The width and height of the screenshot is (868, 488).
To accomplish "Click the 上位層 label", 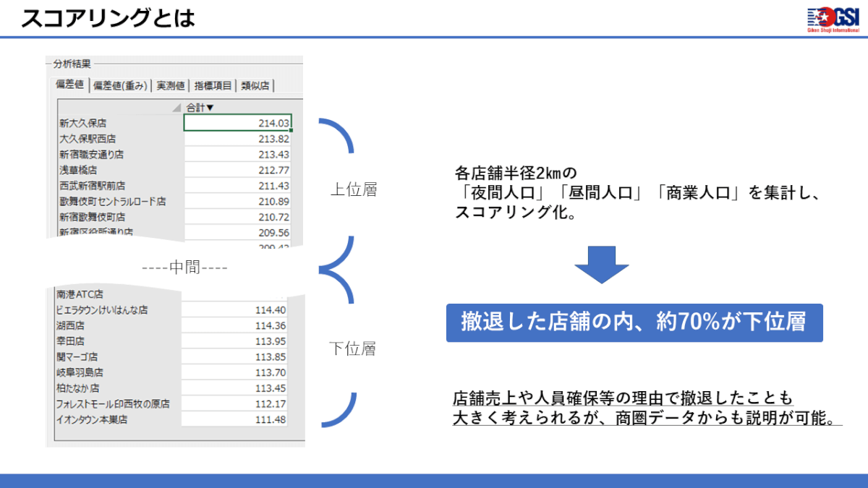I will pyautogui.click(x=353, y=190).
